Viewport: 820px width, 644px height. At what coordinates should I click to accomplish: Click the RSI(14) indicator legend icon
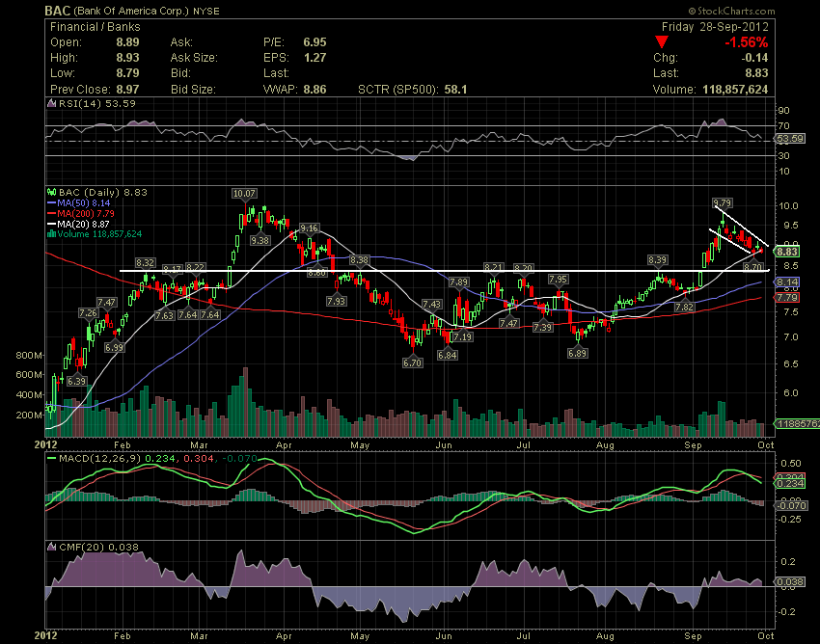(51, 103)
